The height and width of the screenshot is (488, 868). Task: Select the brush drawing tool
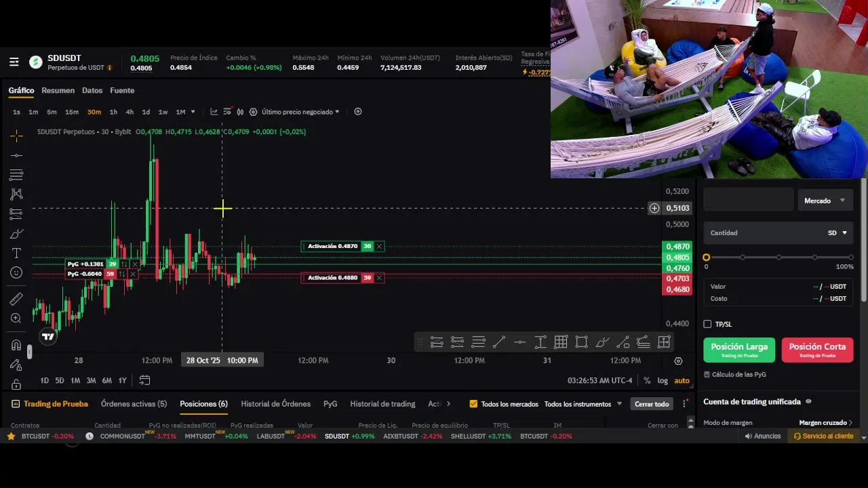point(16,234)
